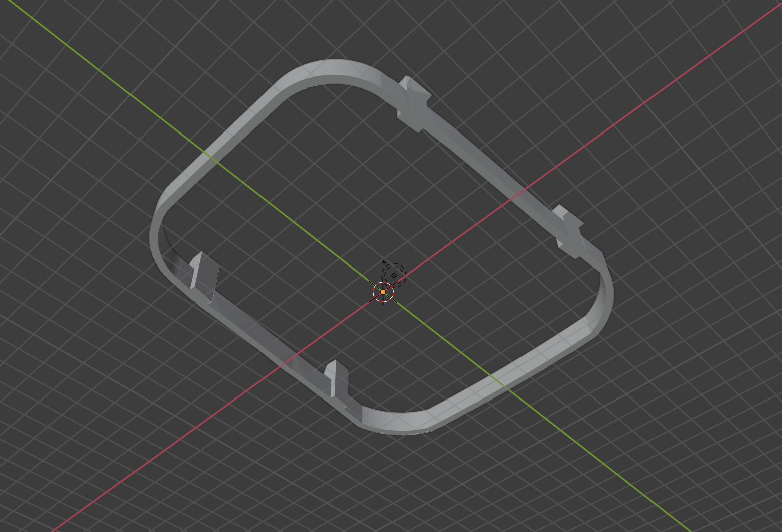
Task: Click the 3D cursor at world origin
Action: [383, 292]
